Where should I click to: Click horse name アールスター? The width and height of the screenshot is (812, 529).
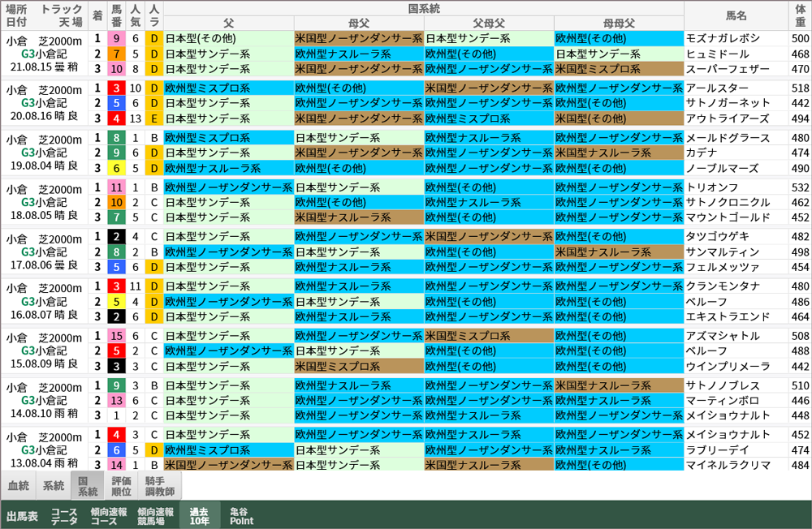[717, 88]
